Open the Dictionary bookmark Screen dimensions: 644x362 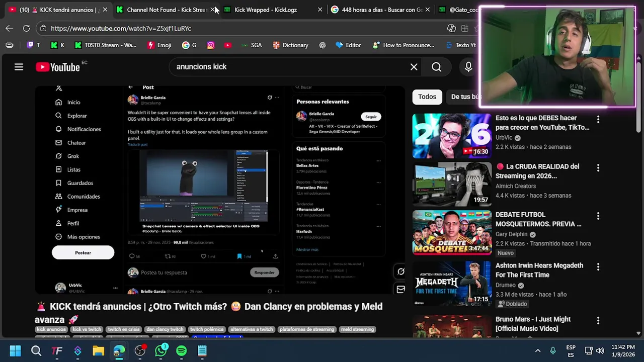point(291,45)
